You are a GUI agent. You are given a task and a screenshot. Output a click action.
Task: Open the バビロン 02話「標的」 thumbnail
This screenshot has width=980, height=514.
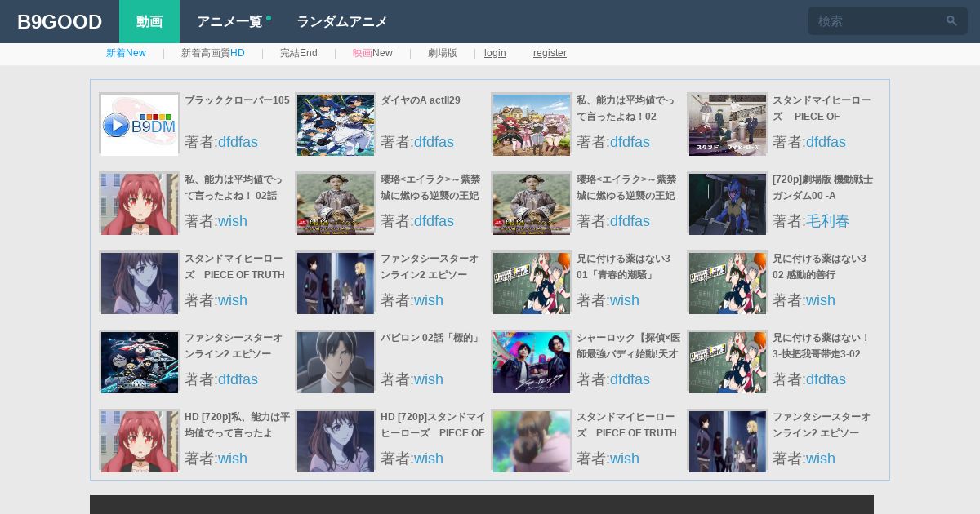[x=336, y=361]
